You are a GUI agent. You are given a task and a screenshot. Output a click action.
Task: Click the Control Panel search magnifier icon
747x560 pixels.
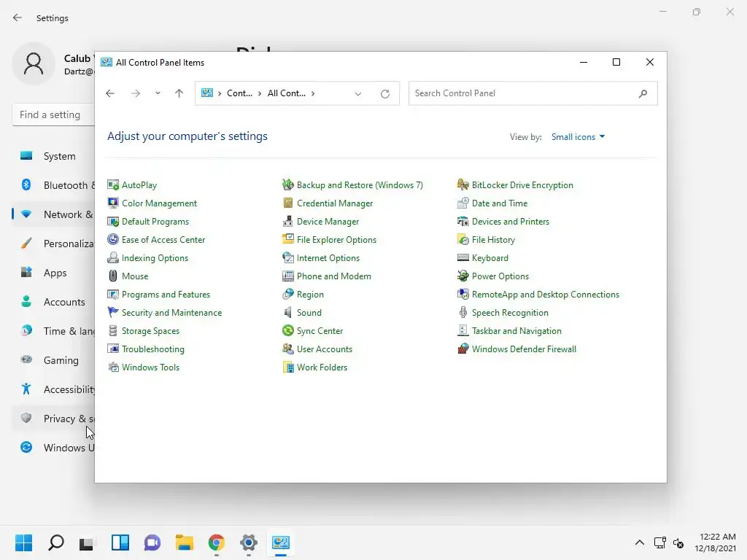(643, 93)
